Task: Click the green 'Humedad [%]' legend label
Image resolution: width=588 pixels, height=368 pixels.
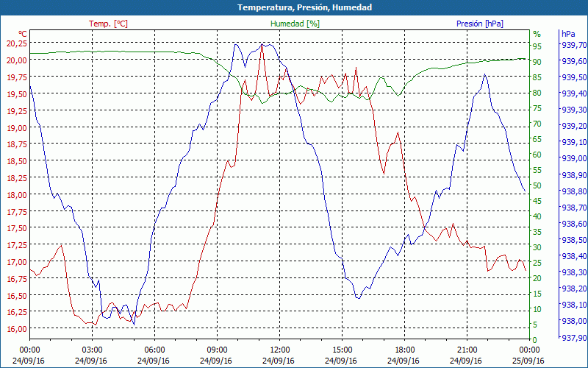Action: click(x=295, y=24)
